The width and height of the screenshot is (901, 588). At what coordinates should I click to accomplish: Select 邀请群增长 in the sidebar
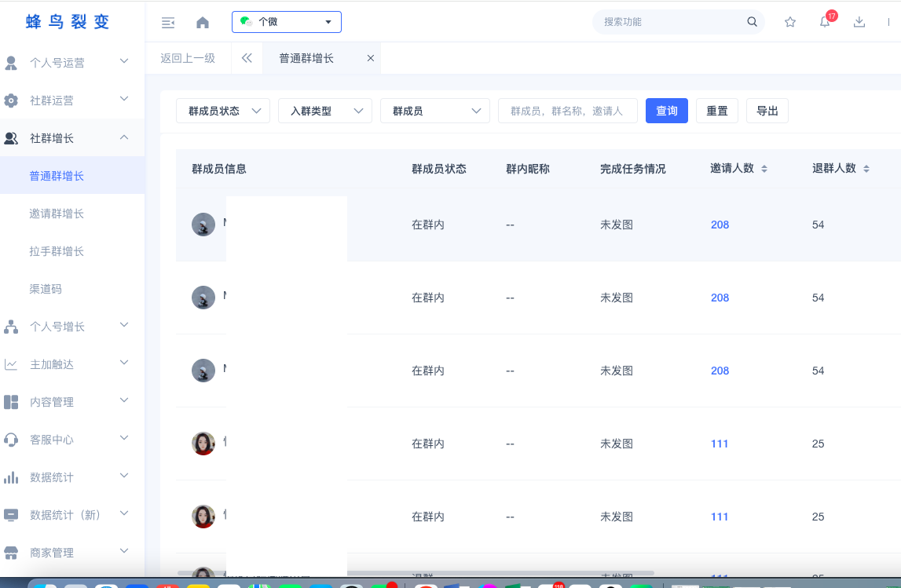[57, 214]
